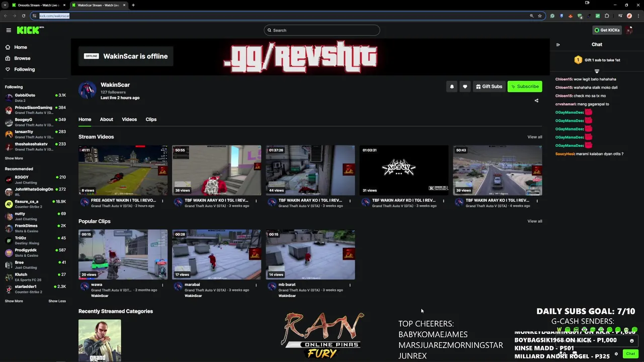Screen dimensions: 644x362
Task: Click the Gift Subs button
Action: pos(489,86)
